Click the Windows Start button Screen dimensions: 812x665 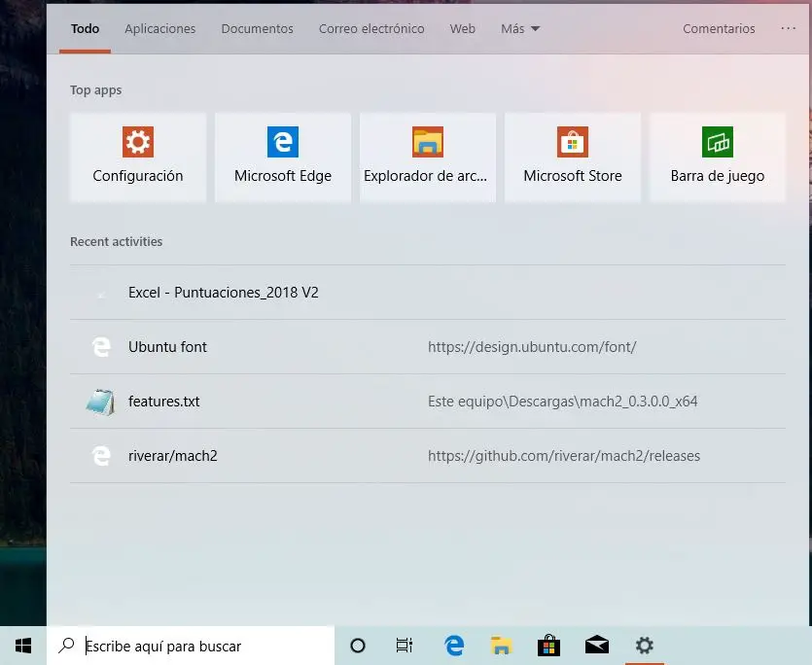23,646
